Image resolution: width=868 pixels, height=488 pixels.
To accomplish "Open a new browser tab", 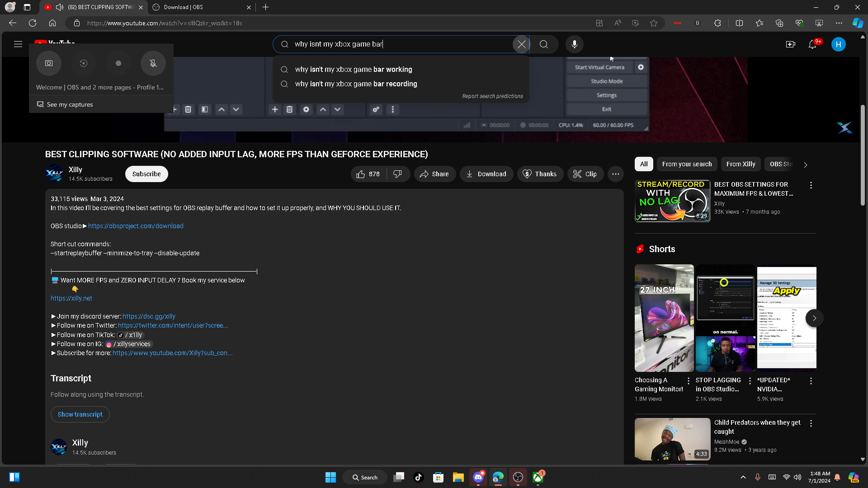I will (x=266, y=7).
